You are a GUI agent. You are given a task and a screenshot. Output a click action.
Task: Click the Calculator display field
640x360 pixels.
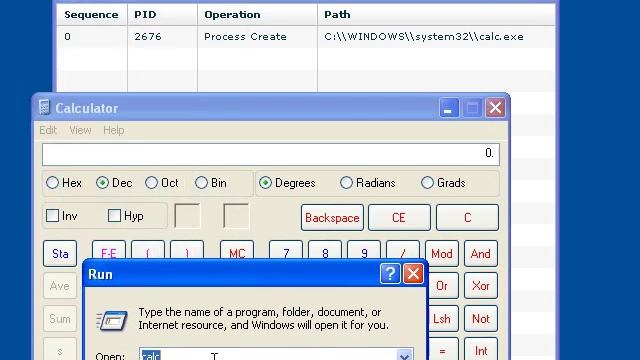271,154
